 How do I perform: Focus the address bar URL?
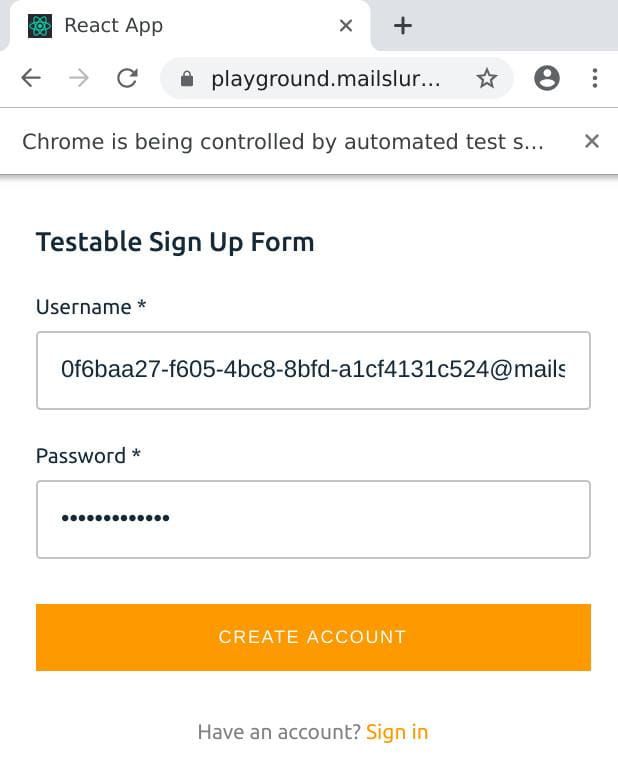pyautogui.click(x=325, y=79)
